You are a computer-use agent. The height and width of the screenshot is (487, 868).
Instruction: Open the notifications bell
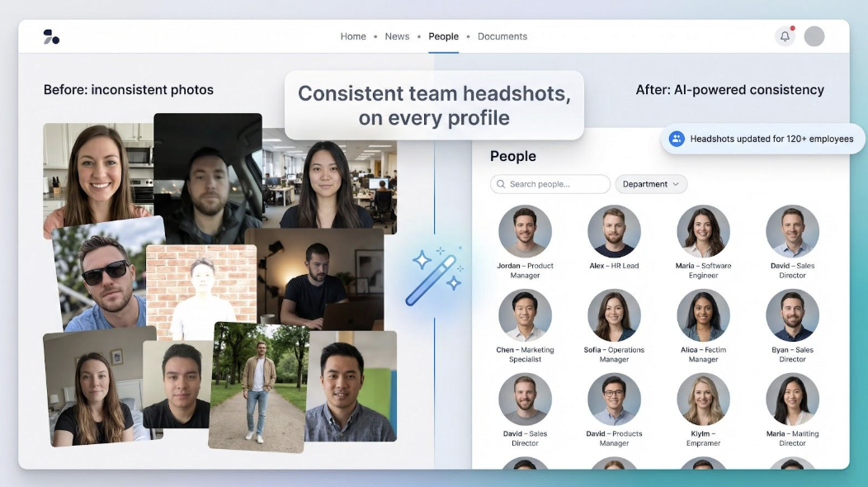[785, 36]
